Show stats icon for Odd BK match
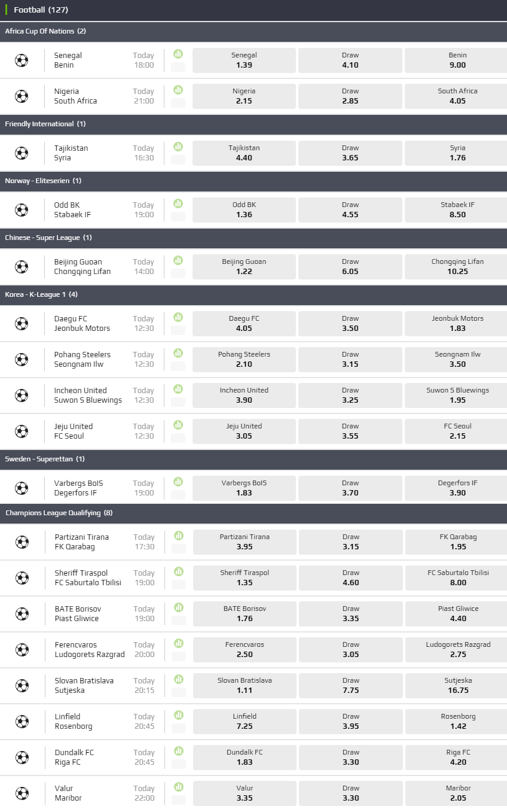The width and height of the screenshot is (507, 812). pos(178,203)
